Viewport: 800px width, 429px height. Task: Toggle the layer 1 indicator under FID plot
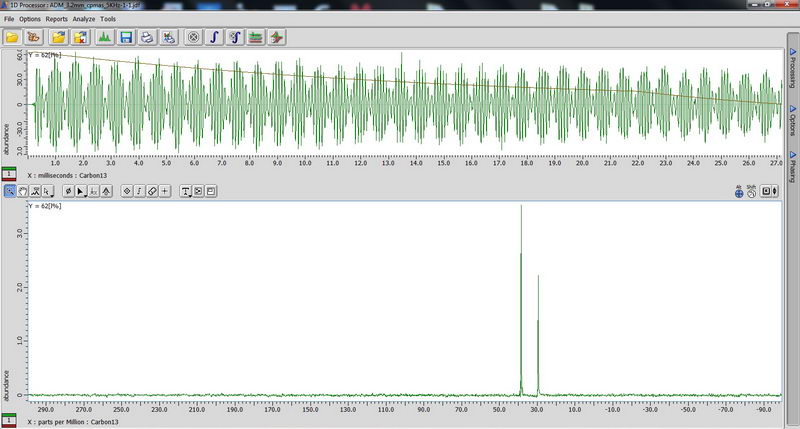[x=9, y=175]
